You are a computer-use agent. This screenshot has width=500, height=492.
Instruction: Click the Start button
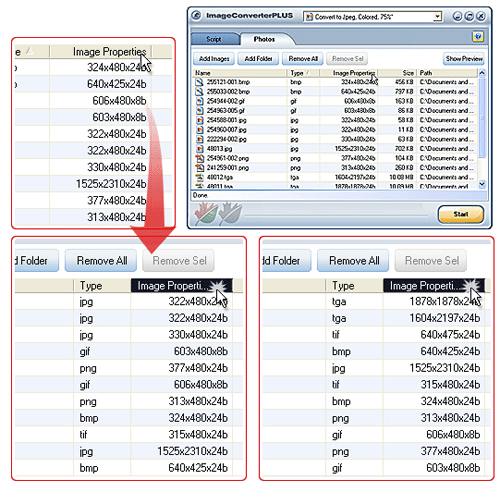coord(461,214)
